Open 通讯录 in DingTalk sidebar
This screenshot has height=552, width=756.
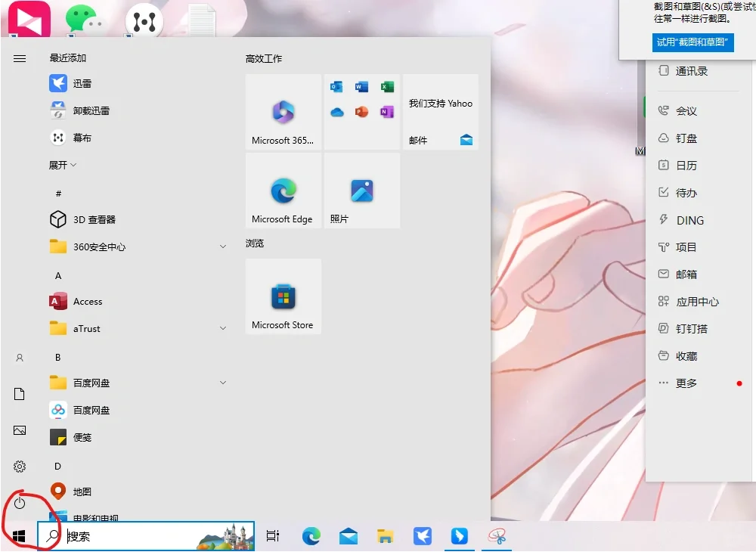point(683,71)
